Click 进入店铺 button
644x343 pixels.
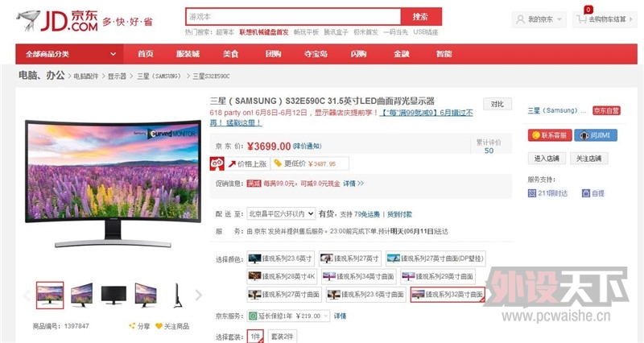(547, 158)
